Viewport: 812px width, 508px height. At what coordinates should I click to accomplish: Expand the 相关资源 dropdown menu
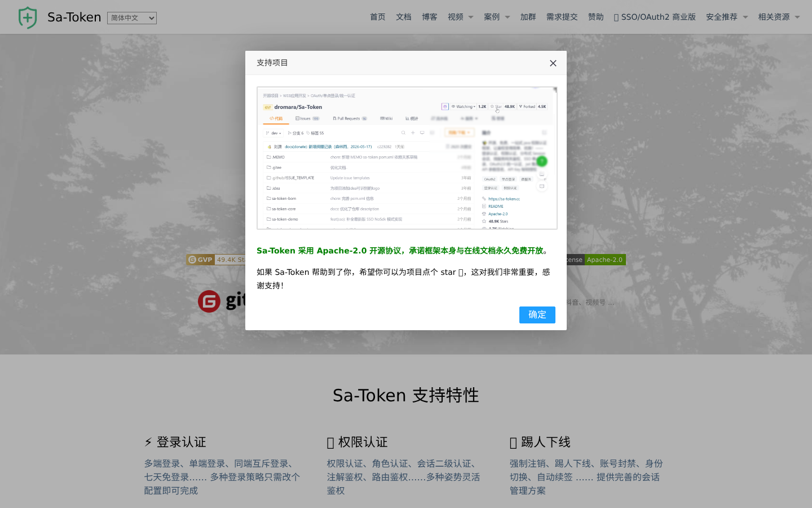click(x=779, y=17)
